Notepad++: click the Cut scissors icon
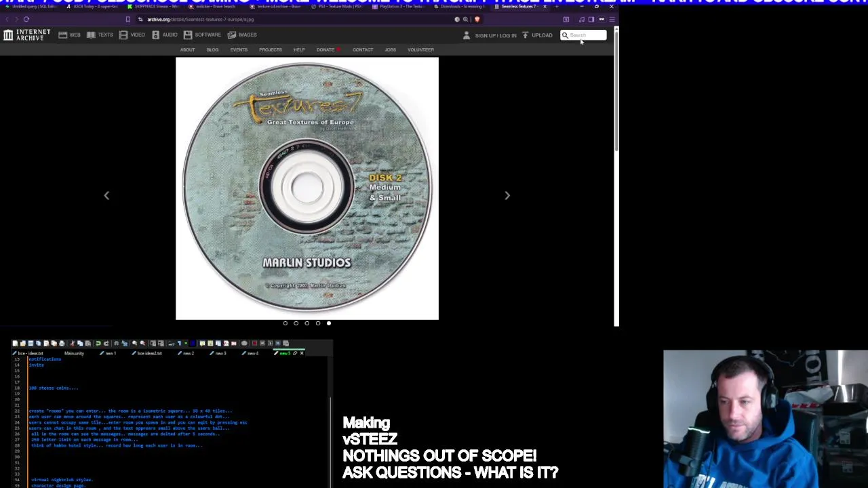Screen dimensions: 868x488 point(73,343)
